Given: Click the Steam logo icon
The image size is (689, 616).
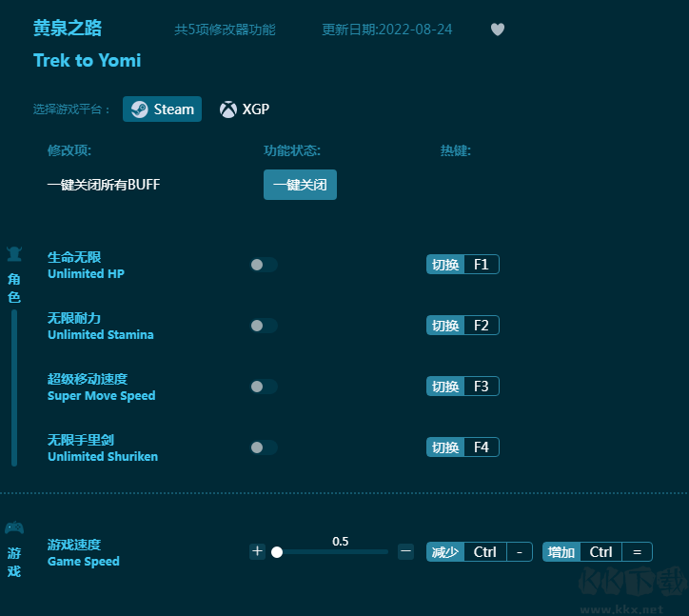Looking at the screenshot, I should 139,109.
